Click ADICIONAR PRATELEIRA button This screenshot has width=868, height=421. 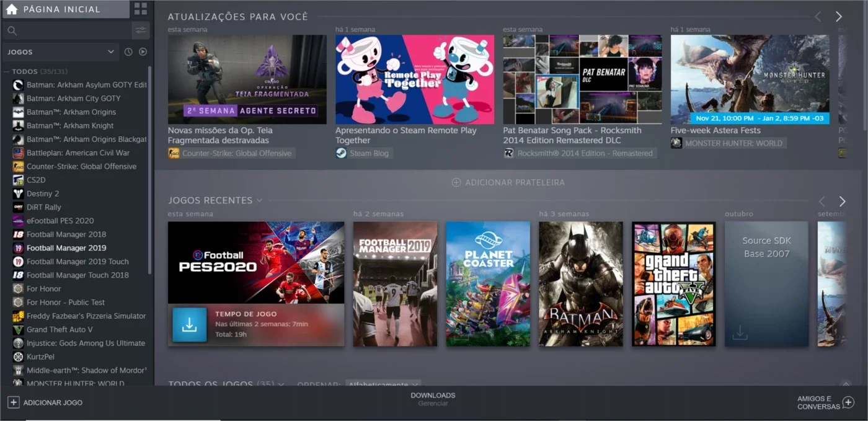coord(508,182)
